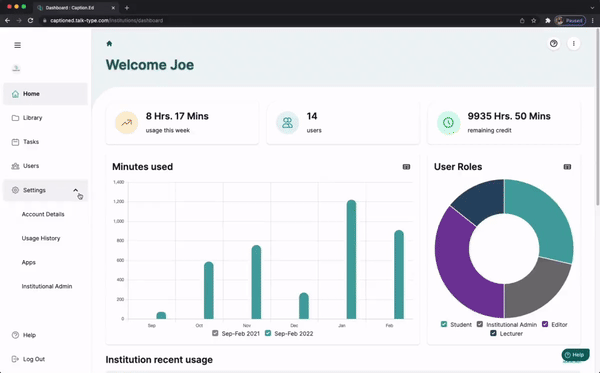Open Institutional Admin settings
The width and height of the screenshot is (600, 373).
click(47, 286)
